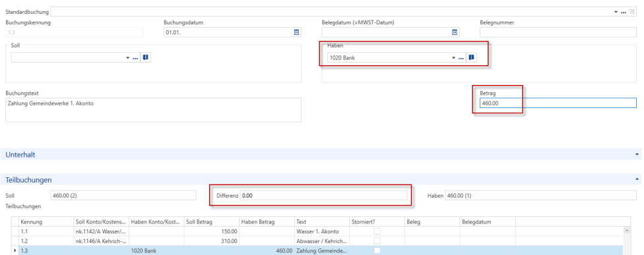Collapse the Teilbuchungen section
This screenshot has height=255, width=644.
point(637,180)
